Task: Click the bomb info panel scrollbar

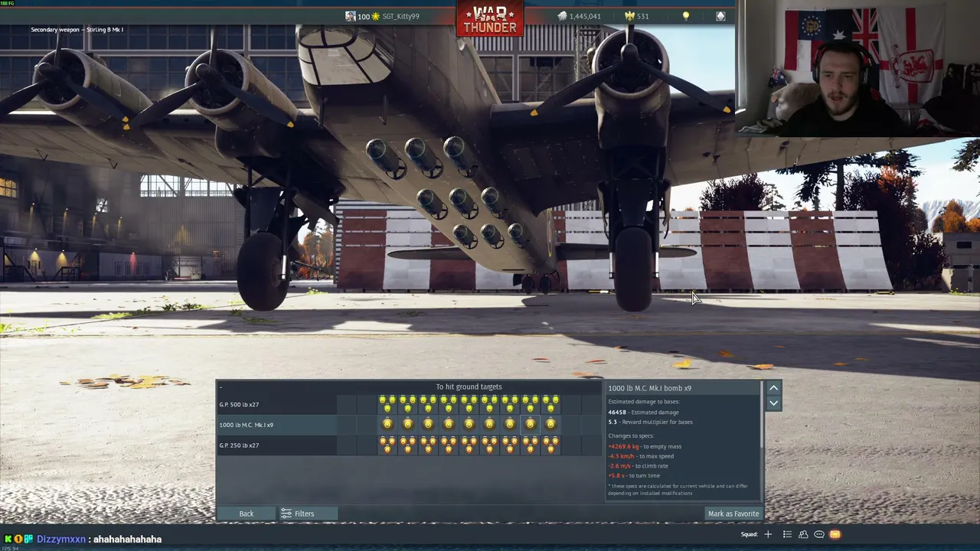Action: [762, 416]
